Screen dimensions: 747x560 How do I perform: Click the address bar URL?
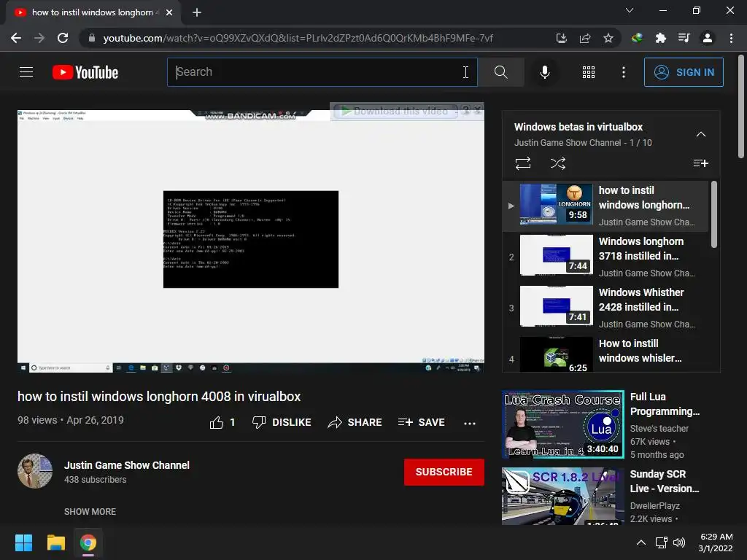click(x=298, y=38)
